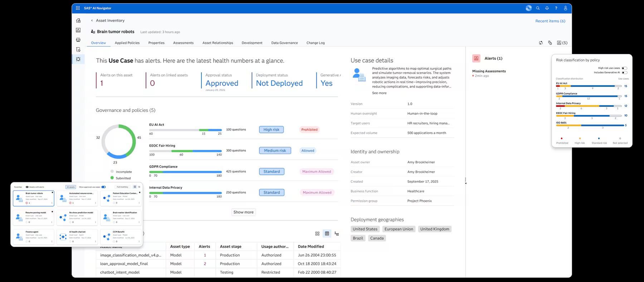
Task: Open the Asset Relationships tab
Action: (x=218, y=43)
